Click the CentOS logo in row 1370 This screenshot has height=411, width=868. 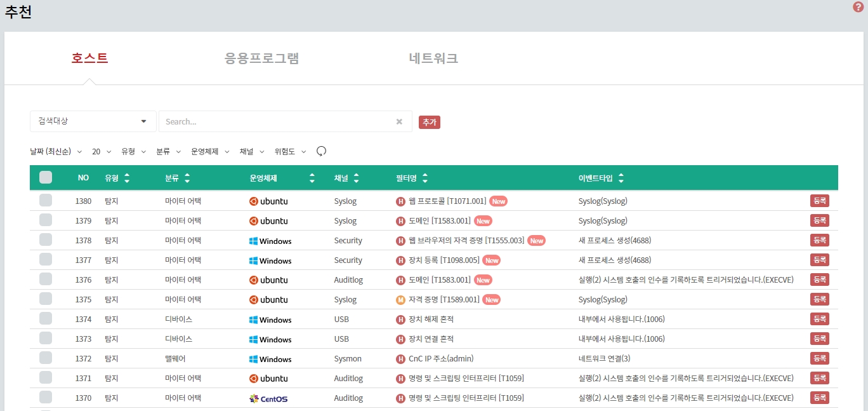(x=268, y=398)
